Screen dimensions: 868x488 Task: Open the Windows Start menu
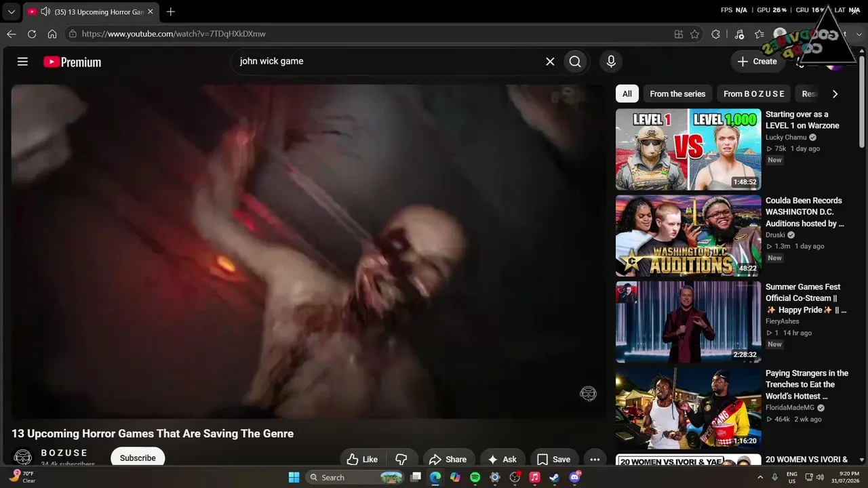[x=294, y=477]
